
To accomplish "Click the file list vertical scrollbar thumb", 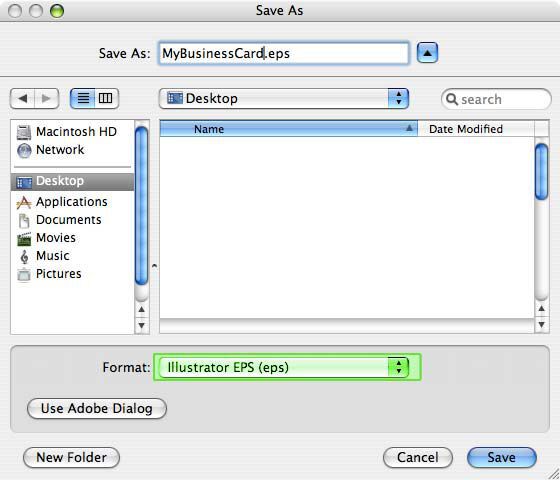I will pos(541,171).
